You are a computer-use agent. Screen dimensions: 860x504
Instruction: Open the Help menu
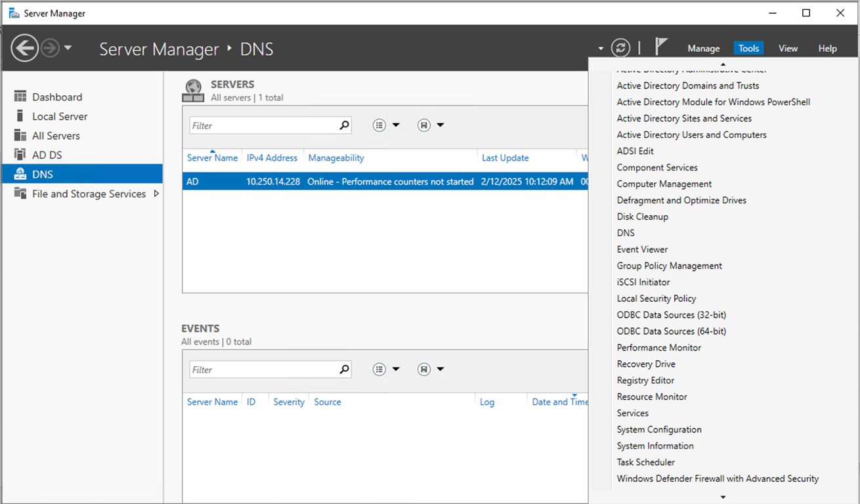coord(827,48)
